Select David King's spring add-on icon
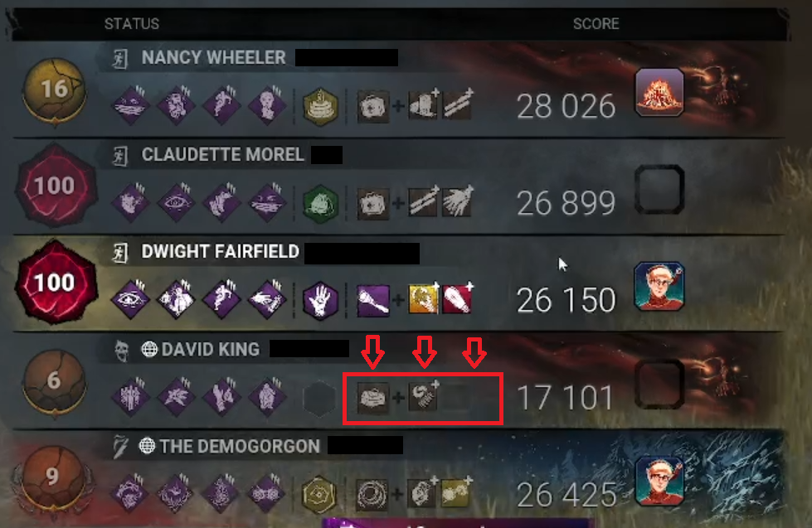Image resolution: width=812 pixels, height=528 pixels. coord(424,396)
